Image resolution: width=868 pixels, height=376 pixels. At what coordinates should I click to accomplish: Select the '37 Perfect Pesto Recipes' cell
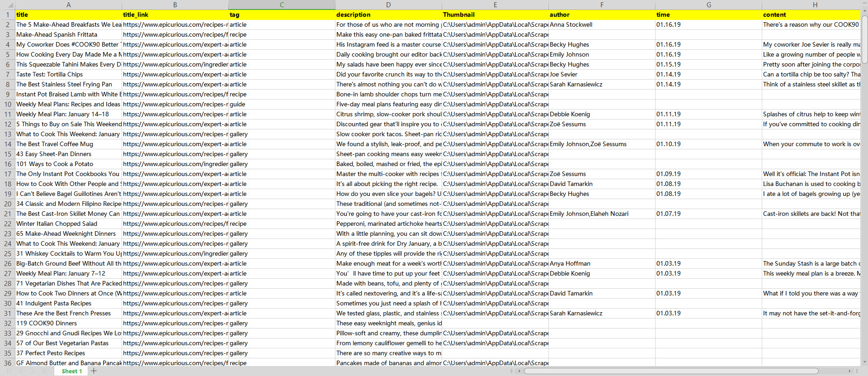pyautogui.click(x=68, y=353)
